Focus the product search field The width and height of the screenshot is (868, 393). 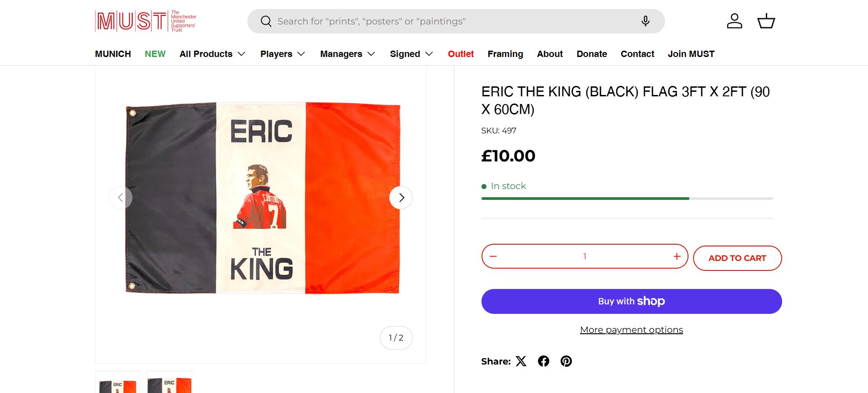tap(452, 21)
